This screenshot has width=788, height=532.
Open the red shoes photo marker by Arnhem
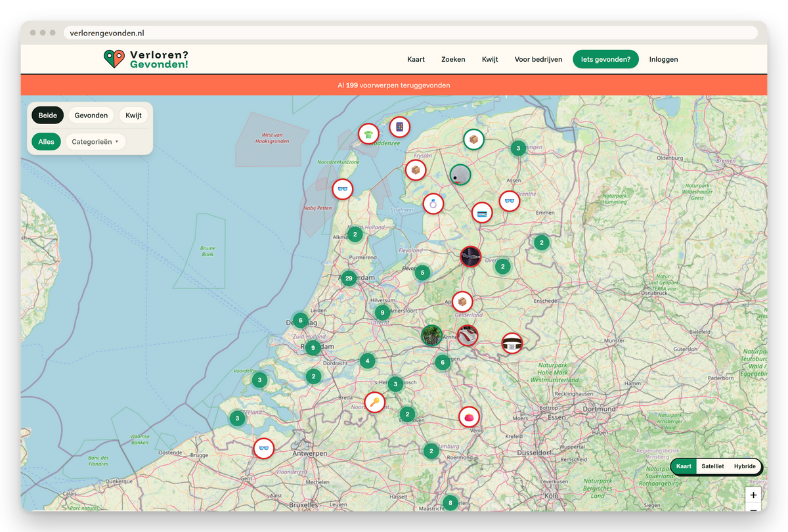(467, 336)
